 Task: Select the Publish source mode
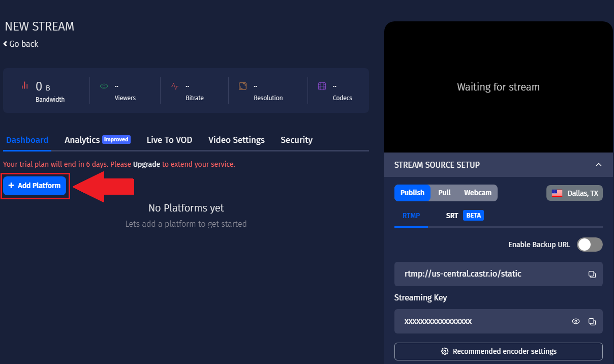tap(412, 193)
